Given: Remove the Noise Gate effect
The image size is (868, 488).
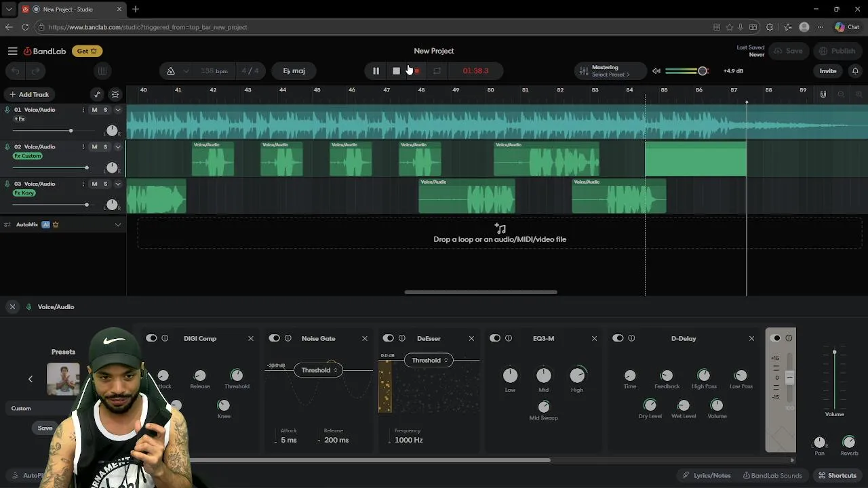Looking at the screenshot, I should pos(365,338).
